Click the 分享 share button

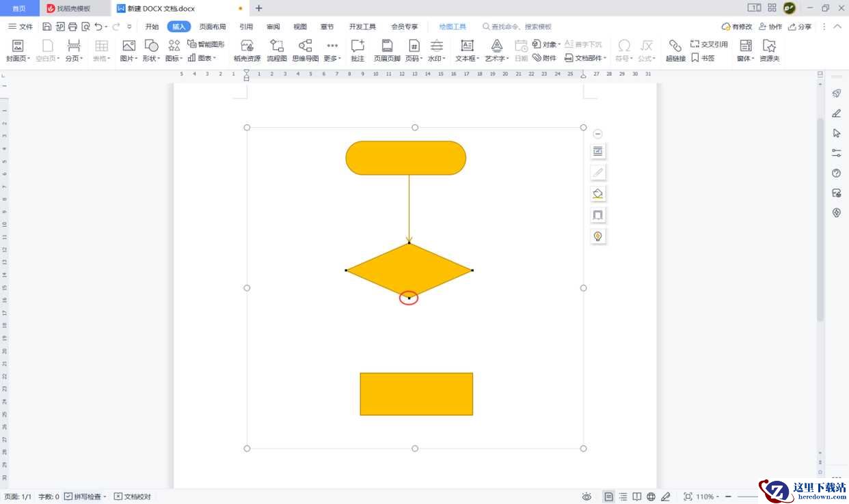tap(800, 27)
